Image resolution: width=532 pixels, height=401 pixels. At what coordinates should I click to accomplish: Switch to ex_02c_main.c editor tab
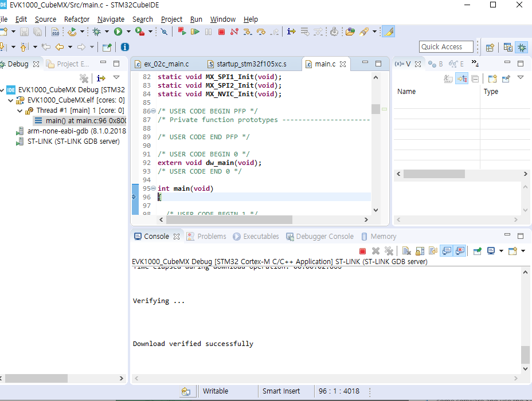[162, 64]
